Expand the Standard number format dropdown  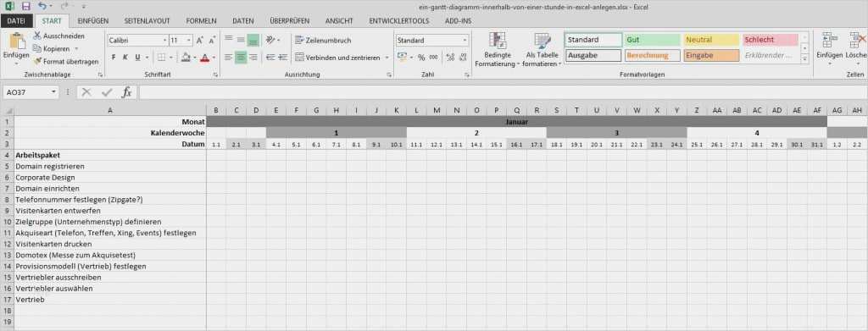point(465,41)
